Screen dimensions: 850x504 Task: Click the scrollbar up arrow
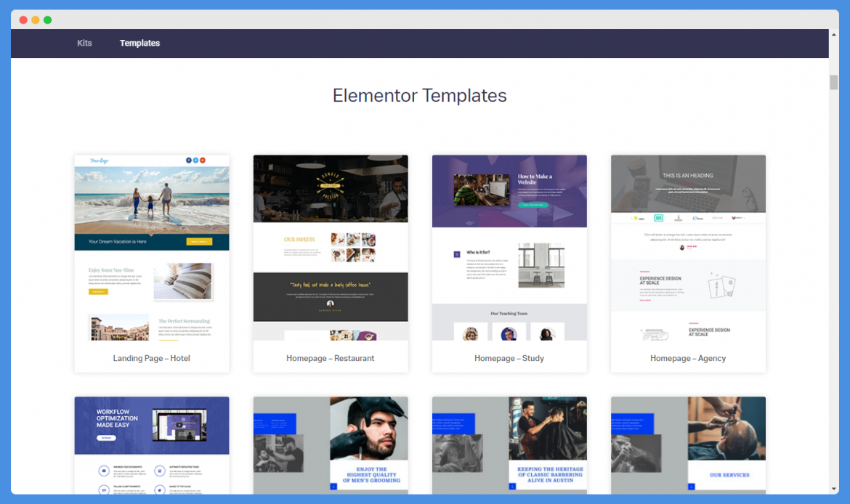coord(834,34)
